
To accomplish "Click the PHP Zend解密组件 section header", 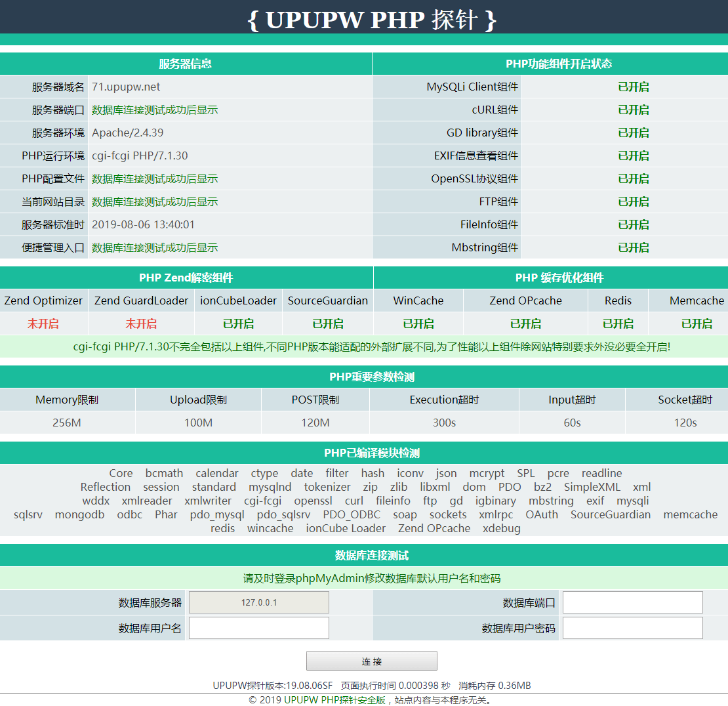I will pyautogui.click(x=186, y=278).
